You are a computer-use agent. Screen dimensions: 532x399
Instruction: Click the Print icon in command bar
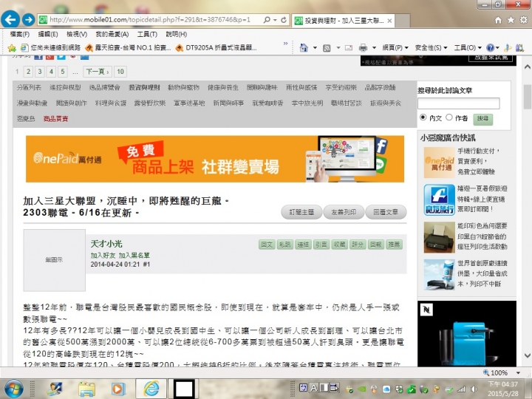363,48
